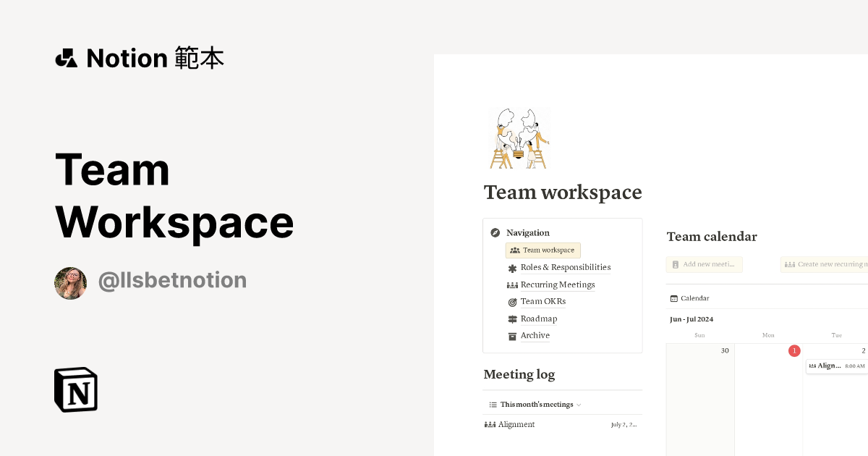Expand the This month's meetings dropdown
The image size is (868, 456).
(x=578, y=405)
